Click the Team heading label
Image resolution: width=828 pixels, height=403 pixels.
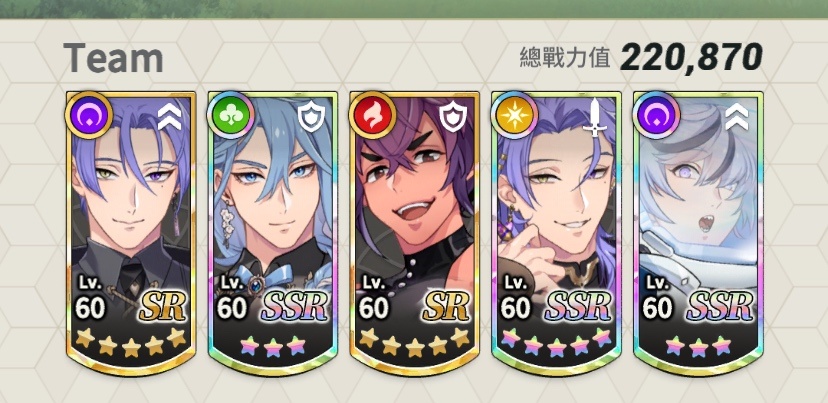point(113,58)
